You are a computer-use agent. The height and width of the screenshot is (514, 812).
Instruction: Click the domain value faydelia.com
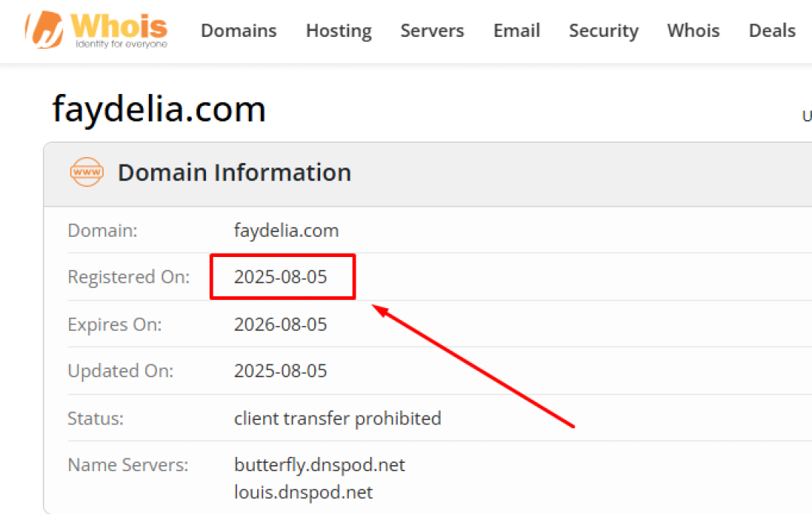point(286,230)
